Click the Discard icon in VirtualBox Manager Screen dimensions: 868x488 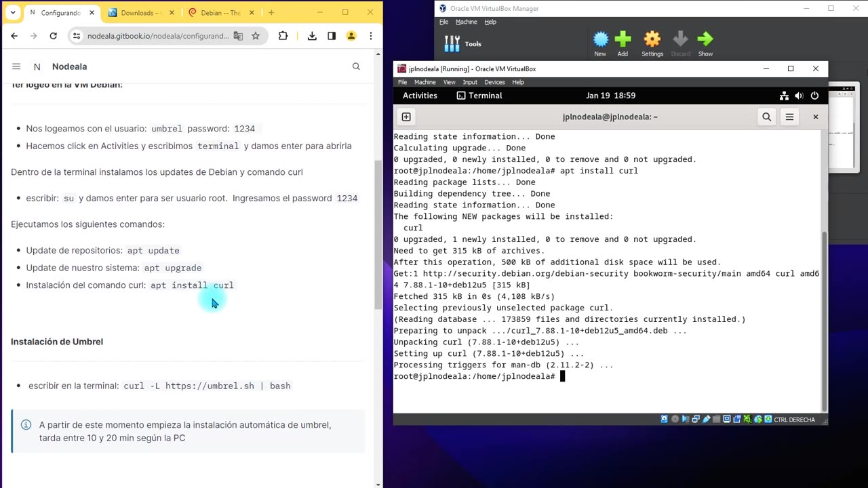680,39
